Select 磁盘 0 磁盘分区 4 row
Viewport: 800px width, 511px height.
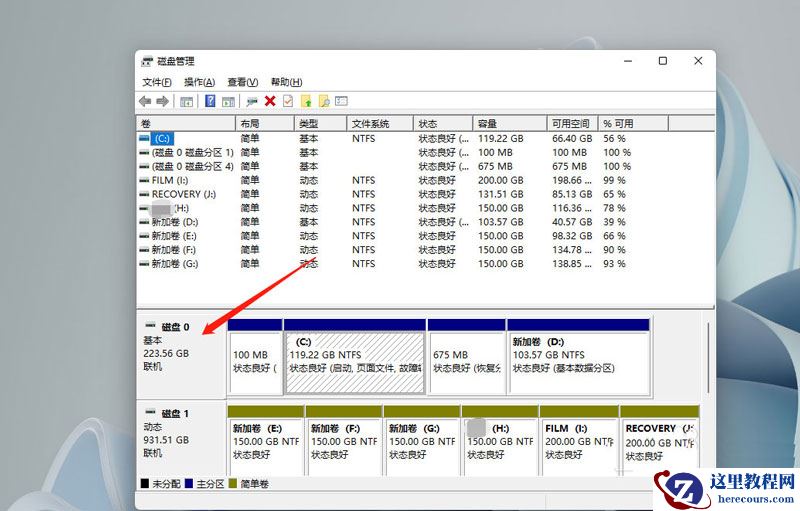(x=424, y=166)
